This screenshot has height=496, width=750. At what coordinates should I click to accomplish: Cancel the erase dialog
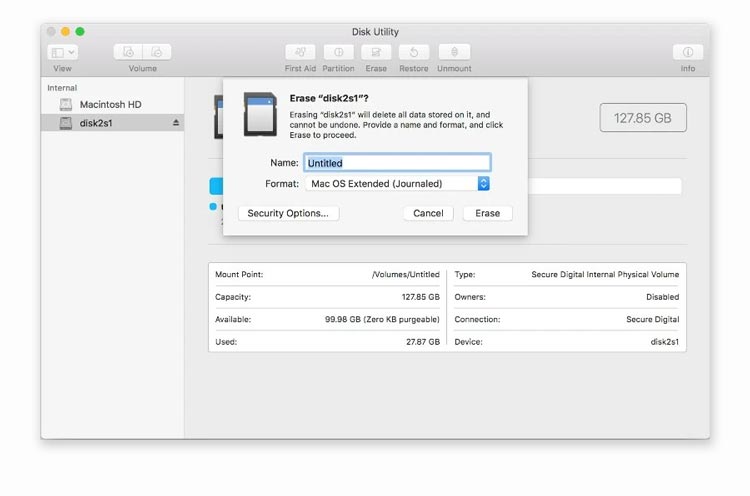tap(428, 213)
